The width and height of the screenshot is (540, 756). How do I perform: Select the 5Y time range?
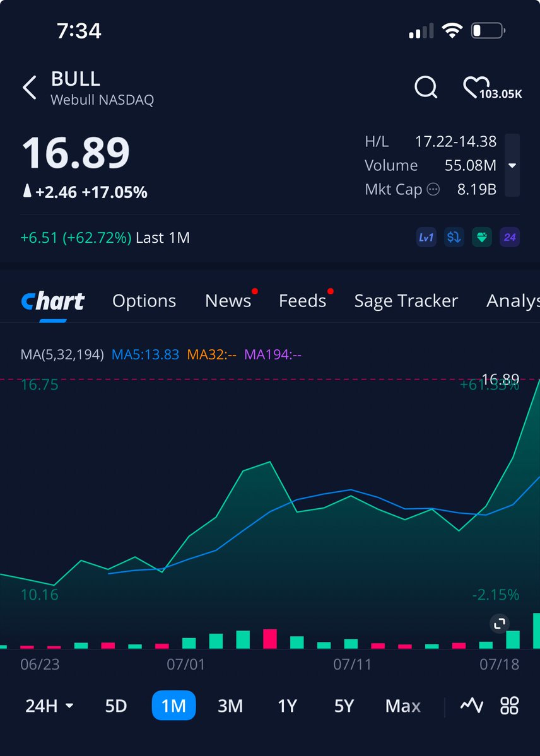(344, 706)
